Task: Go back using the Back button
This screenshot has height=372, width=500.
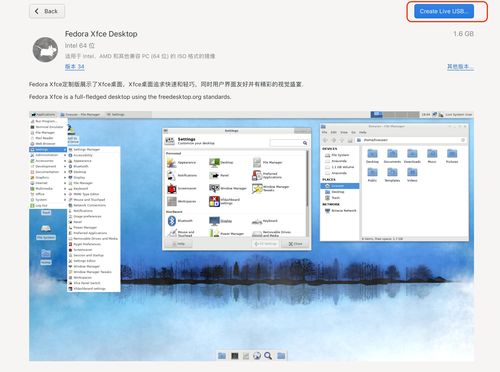Action: tap(47, 11)
